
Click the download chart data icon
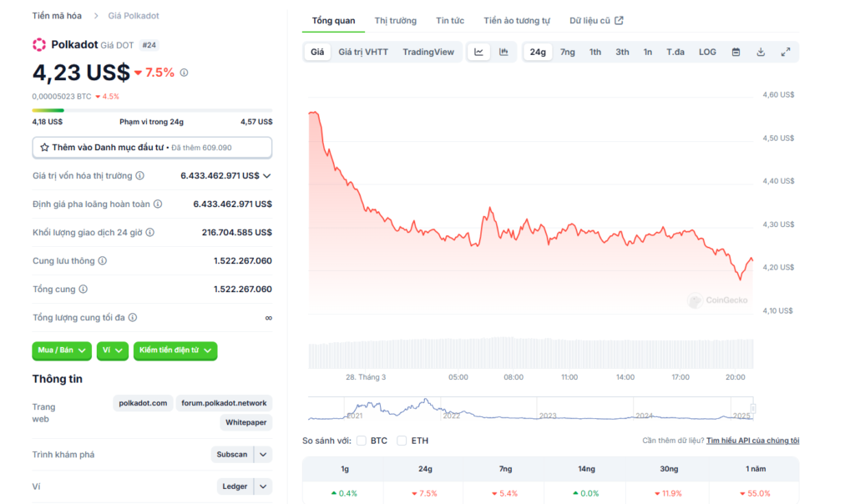click(x=761, y=52)
